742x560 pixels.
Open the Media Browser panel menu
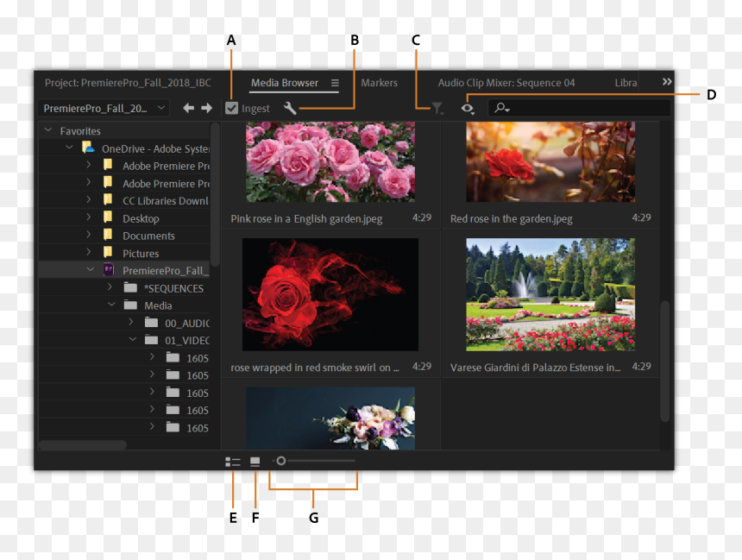pyautogui.click(x=335, y=83)
